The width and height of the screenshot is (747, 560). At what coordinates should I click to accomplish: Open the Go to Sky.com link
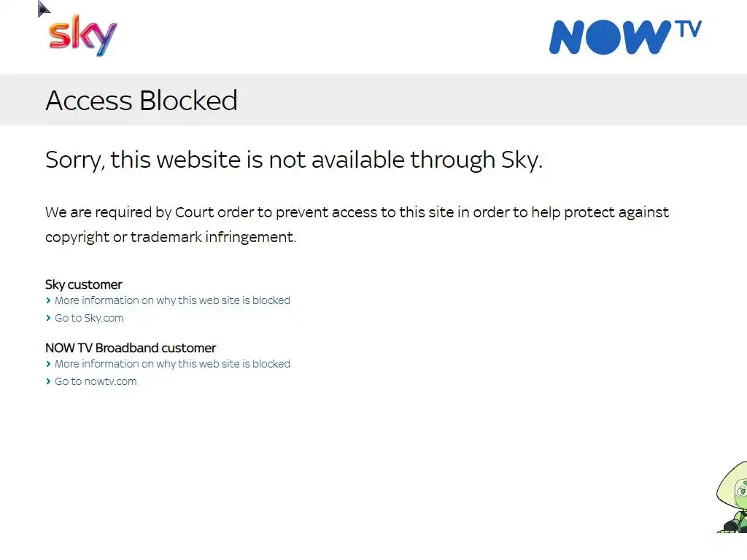[x=89, y=318]
